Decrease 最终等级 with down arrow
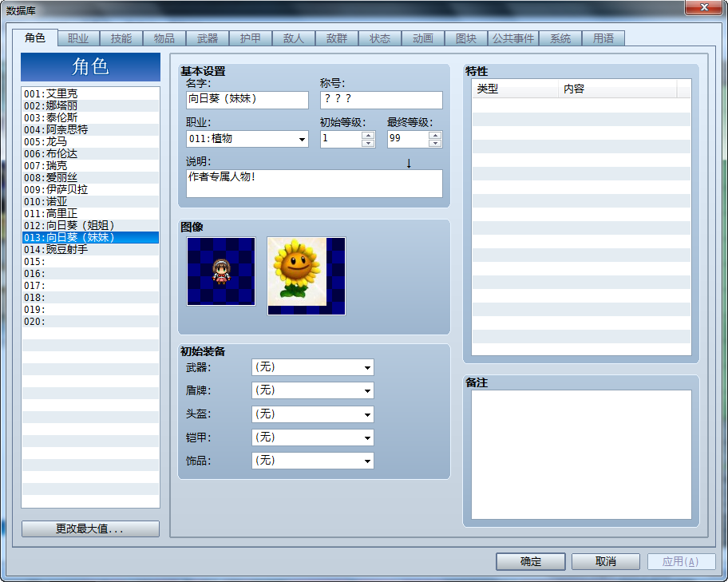The image size is (728, 582). 435,143
